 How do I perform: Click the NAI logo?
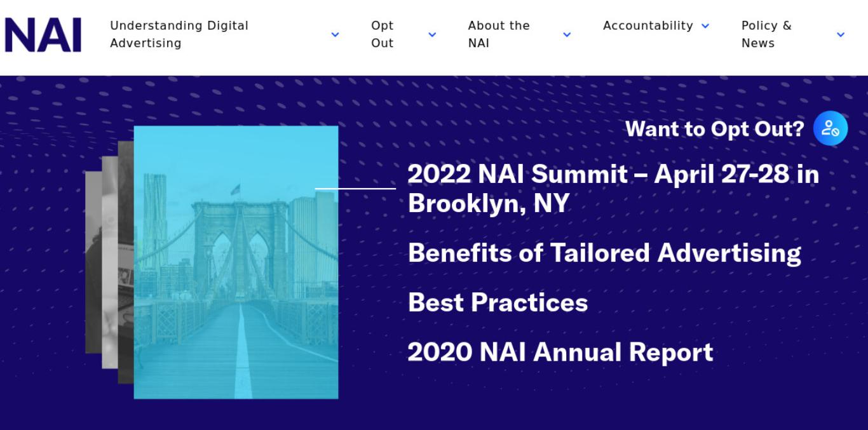coord(43,35)
